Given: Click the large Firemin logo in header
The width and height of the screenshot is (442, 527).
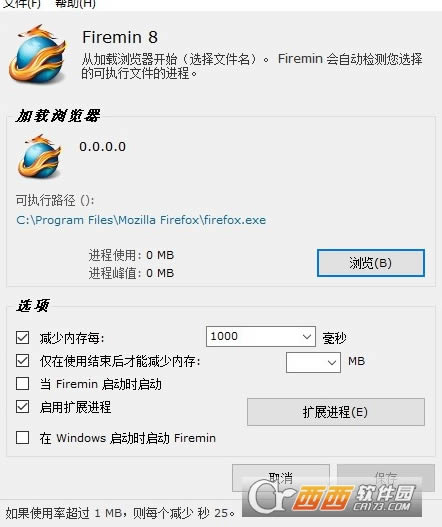Looking at the screenshot, I should [38, 54].
